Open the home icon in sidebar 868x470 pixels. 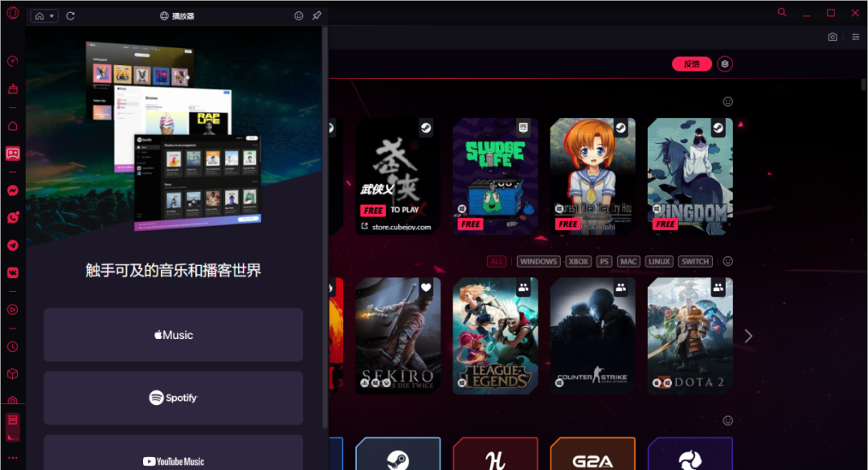13,125
